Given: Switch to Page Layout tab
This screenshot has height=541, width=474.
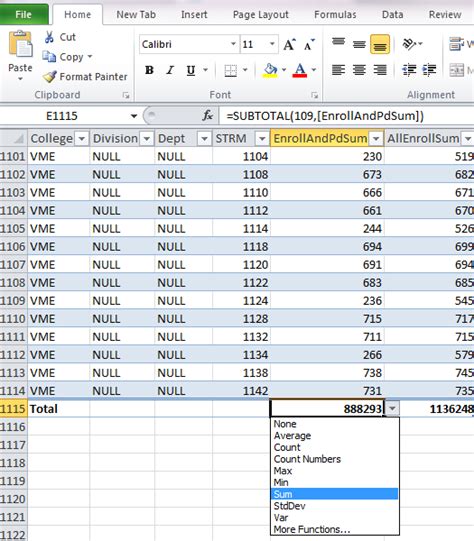Looking at the screenshot, I should [260, 14].
